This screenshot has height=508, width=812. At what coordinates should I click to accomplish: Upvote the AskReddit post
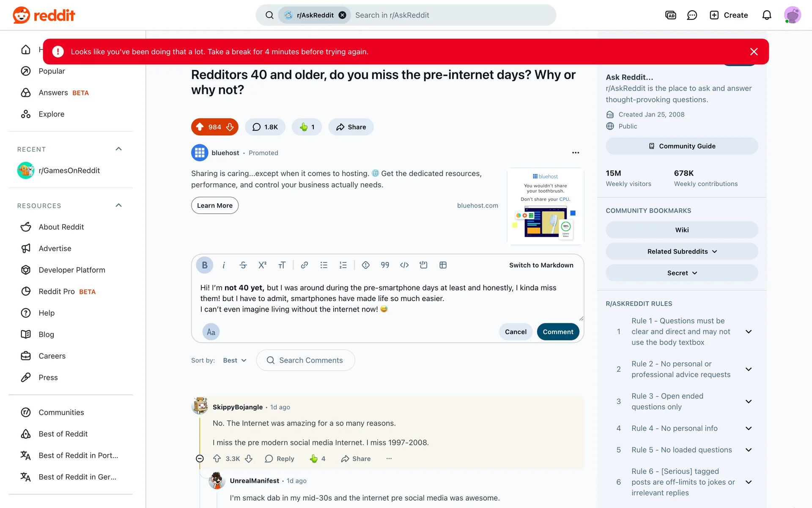pos(200,127)
